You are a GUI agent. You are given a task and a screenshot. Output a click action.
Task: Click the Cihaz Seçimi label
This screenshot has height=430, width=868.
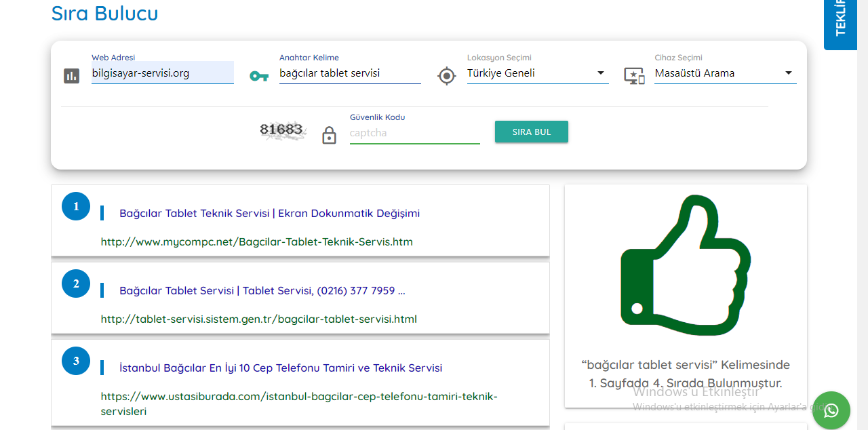coord(679,58)
